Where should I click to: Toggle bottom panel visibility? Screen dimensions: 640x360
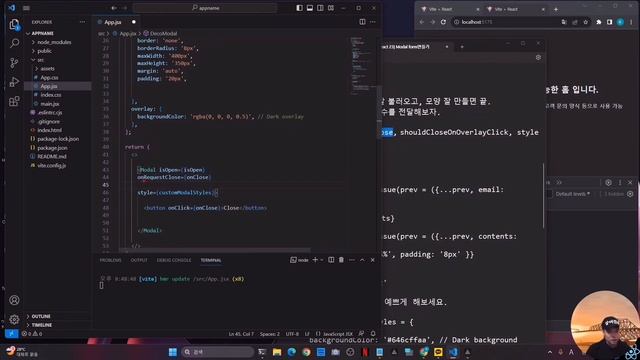(310, 8)
